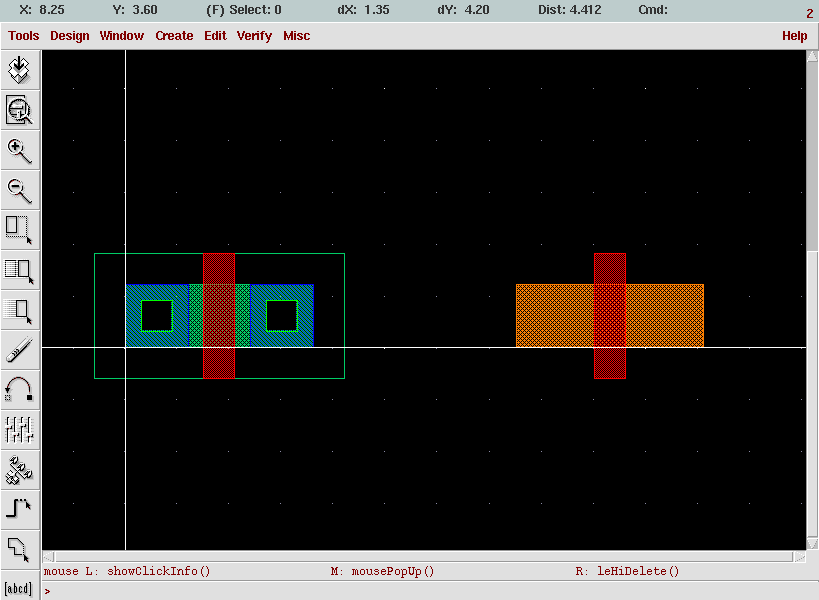Image resolution: width=819 pixels, height=600 pixels.
Task: Click the Ruler measurement icon
Action: pyautogui.click(x=20, y=350)
